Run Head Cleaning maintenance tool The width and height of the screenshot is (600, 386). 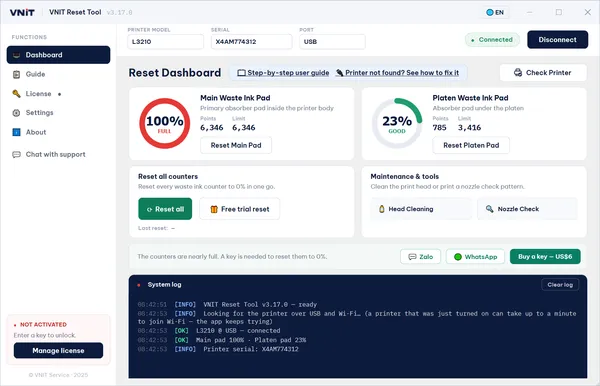[421, 209]
